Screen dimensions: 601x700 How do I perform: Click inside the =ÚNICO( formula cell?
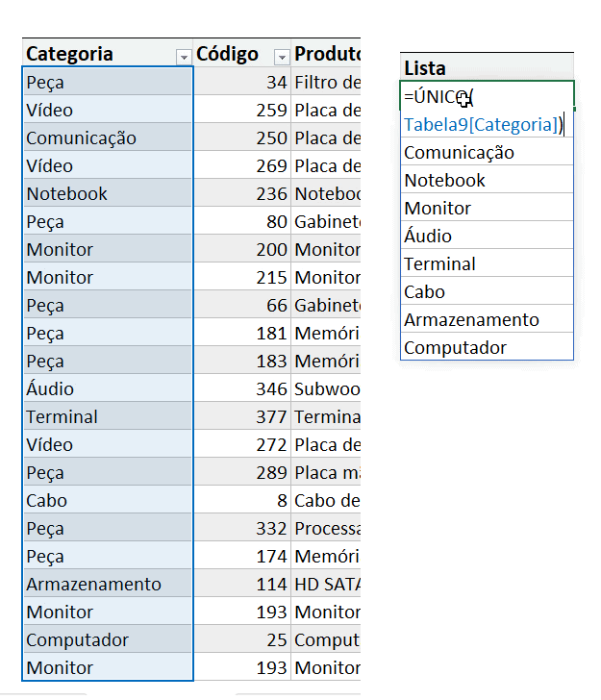pyautogui.click(x=487, y=95)
